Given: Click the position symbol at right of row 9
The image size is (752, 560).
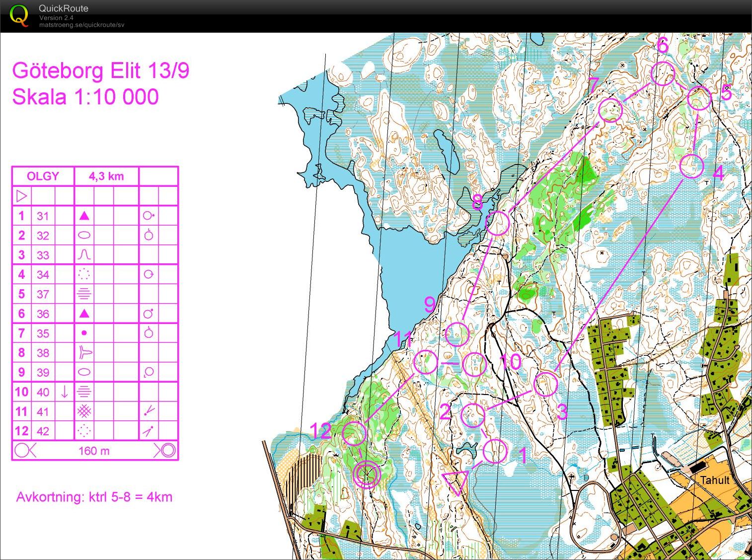Looking at the screenshot, I should click(148, 372).
